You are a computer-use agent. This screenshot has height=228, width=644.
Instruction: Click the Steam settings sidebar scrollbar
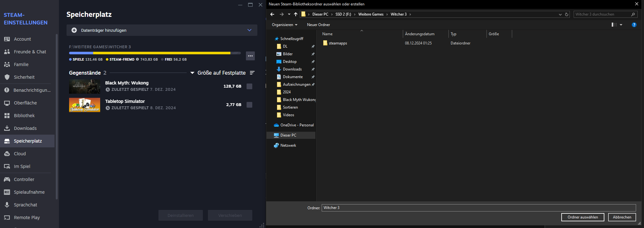pyautogui.click(x=57, y=117)
